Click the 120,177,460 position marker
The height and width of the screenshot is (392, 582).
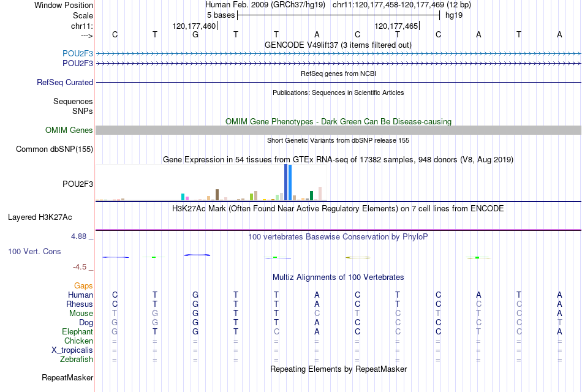click(x=194, y=26)
